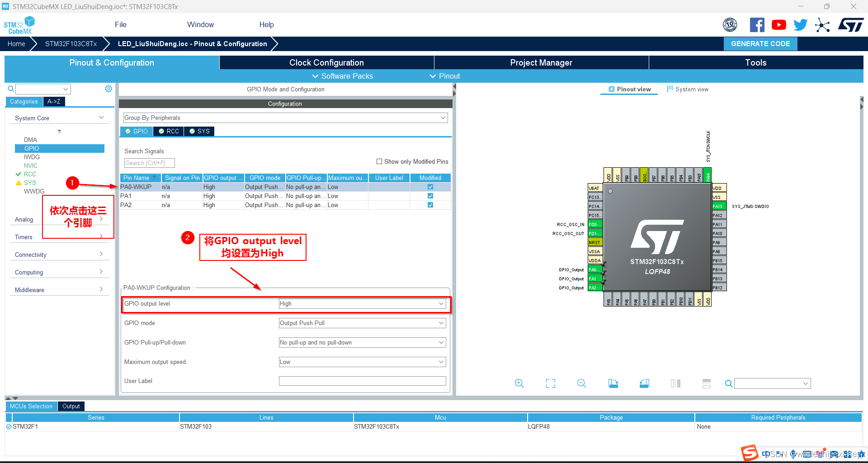868x463 pixels.
Task: Collapse the System Core category
Action: [x=59, y=118]
